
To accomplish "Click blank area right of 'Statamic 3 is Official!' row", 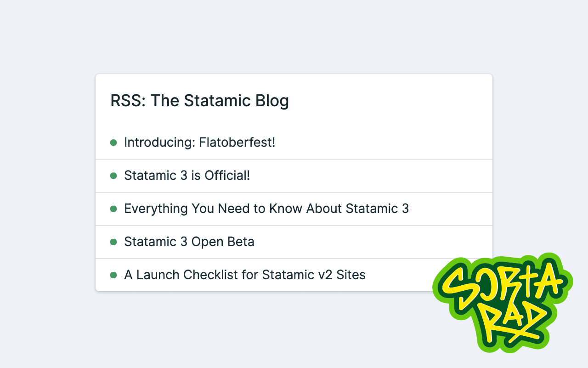I will [372, 176].
